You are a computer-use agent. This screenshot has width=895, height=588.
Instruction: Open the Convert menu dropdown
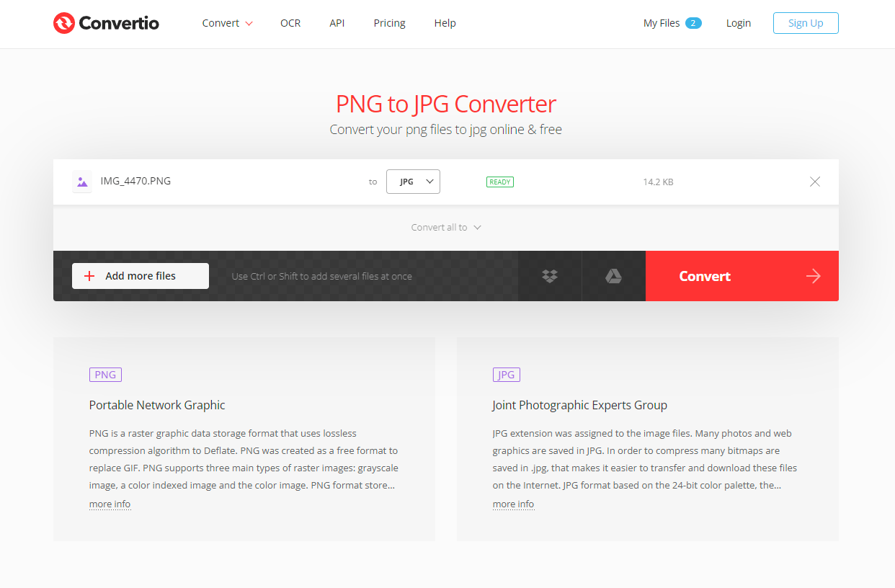(227, 23)
